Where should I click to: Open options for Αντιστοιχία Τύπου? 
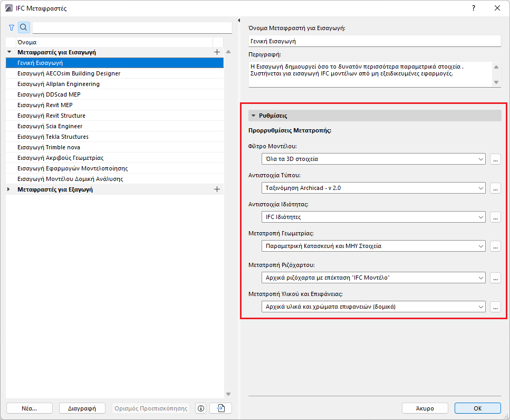[495, 188]
